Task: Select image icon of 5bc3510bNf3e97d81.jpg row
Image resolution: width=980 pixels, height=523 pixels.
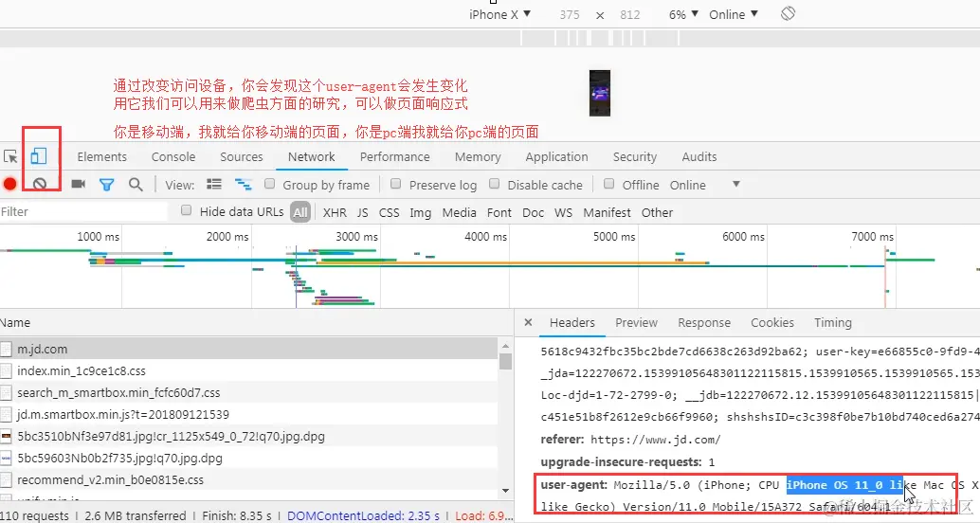Action: pos(7,436)
